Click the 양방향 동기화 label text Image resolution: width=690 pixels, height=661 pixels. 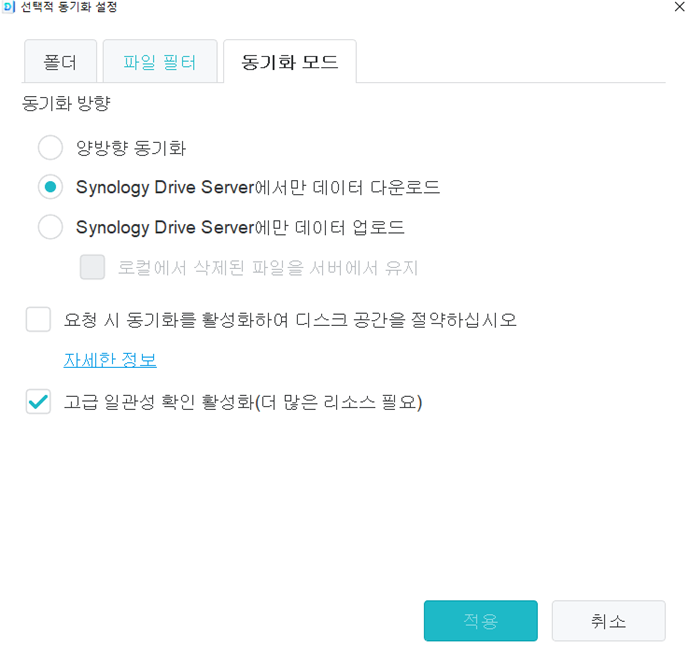pos(131,148)
